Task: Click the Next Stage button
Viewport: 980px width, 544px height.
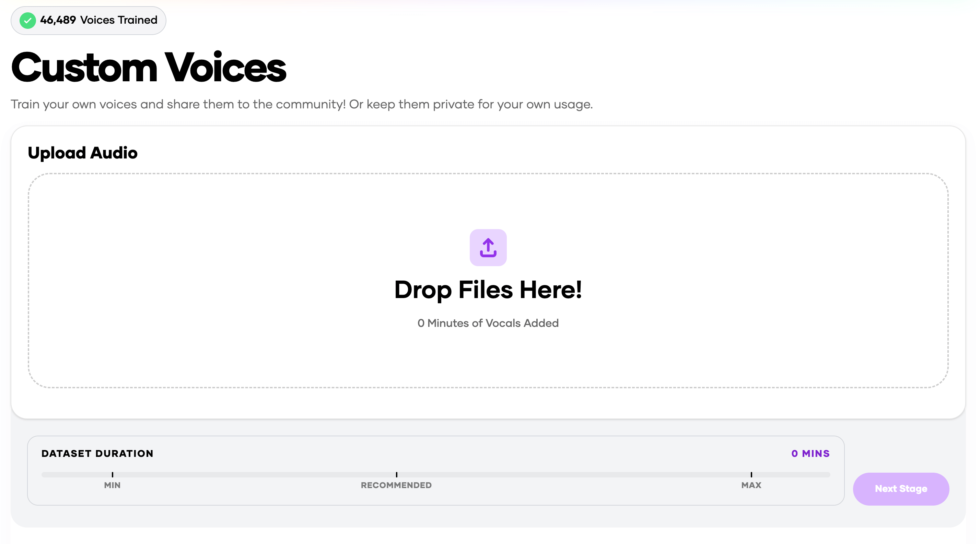Action: click(x=900, y=488)
